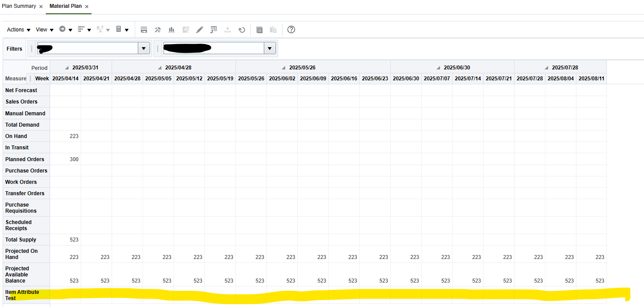Select the Manual Demand row label

pos(25,113)
